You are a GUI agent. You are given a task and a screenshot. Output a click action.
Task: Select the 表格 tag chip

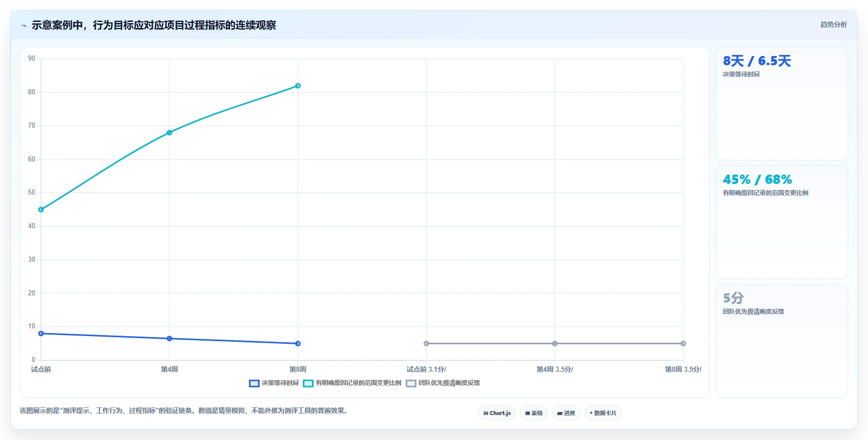pyautogui.click(x=534, y=413)
